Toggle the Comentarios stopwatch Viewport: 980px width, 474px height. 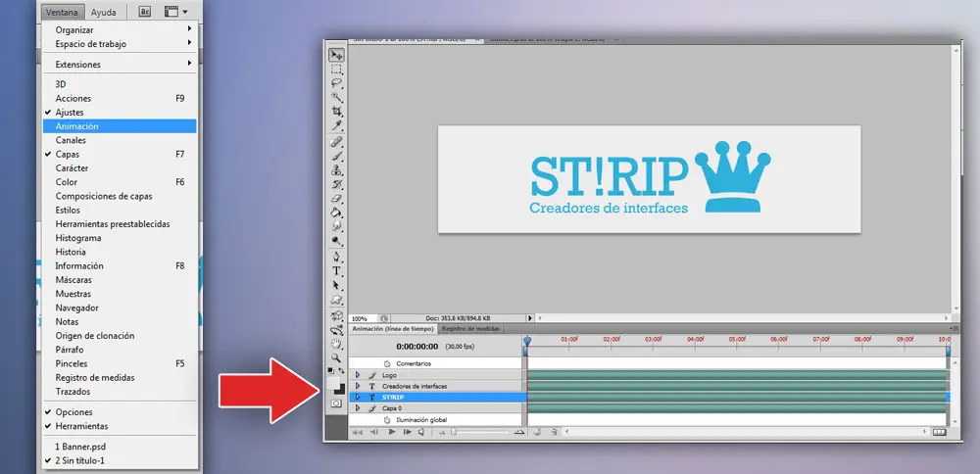(x=386, y=363)
